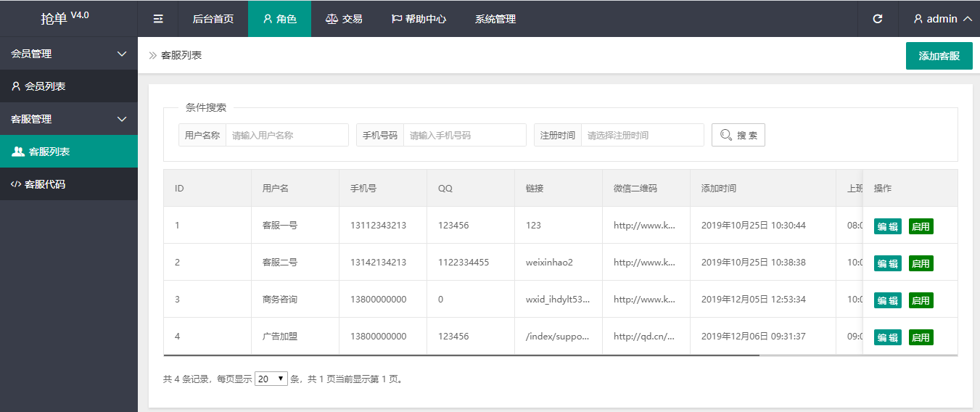Click the 搜索 button with magnifier
Screen dimensions: 980x412
pos(738,135)
